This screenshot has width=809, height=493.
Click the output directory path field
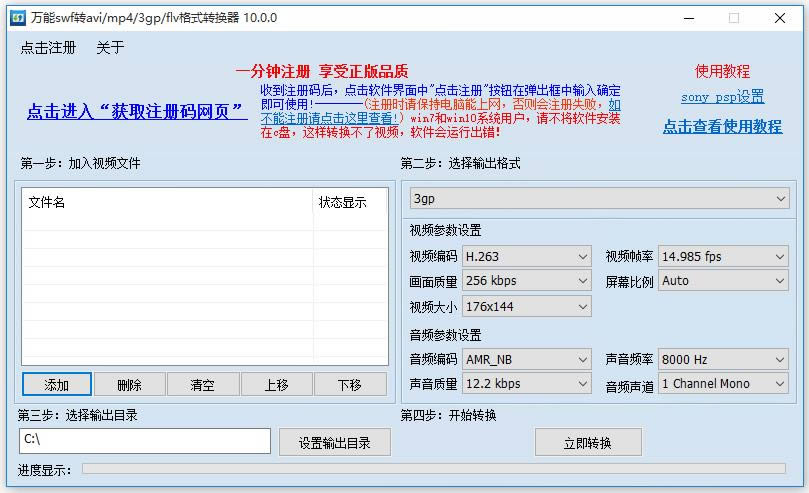coord(145,441)
